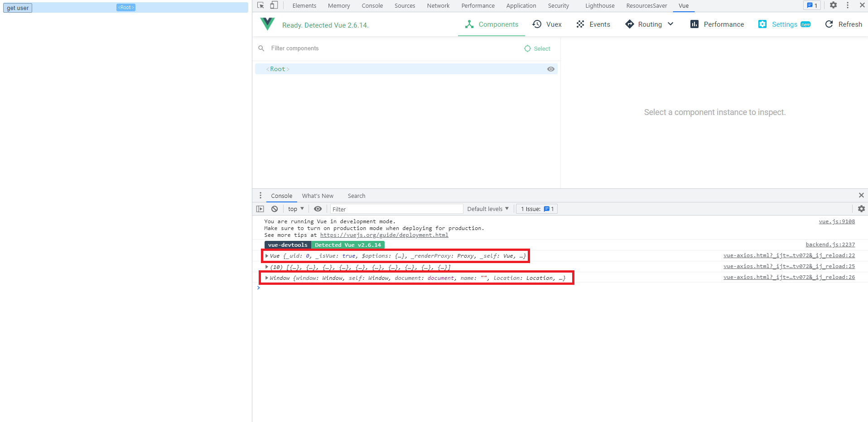
Task: Expand the Vue object log entry
Action: 267,256
